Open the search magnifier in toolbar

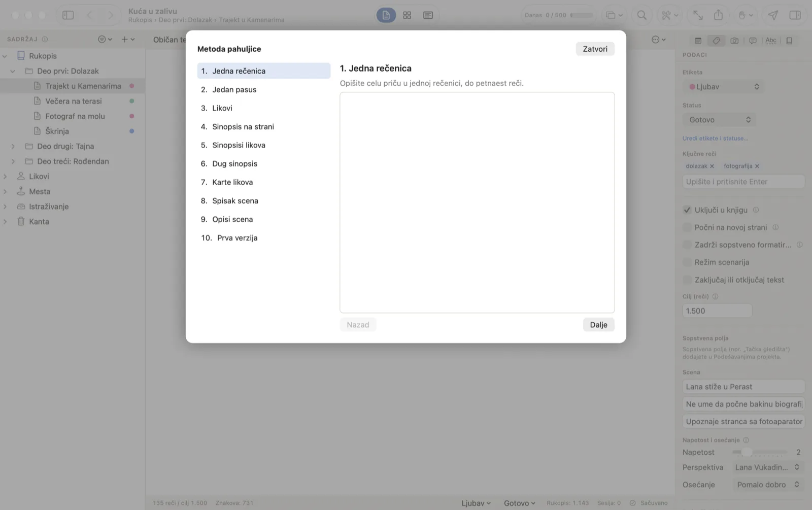point(641,15)
